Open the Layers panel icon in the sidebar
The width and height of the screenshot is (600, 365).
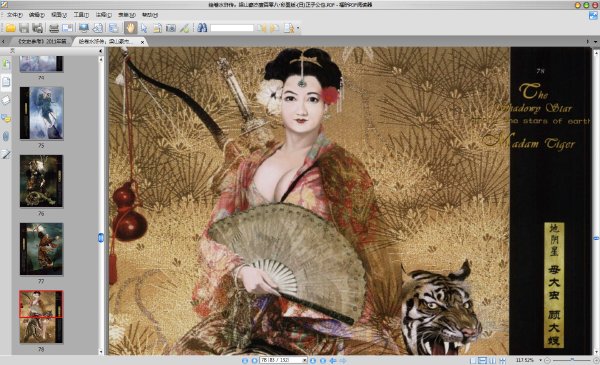coord(6,100)
